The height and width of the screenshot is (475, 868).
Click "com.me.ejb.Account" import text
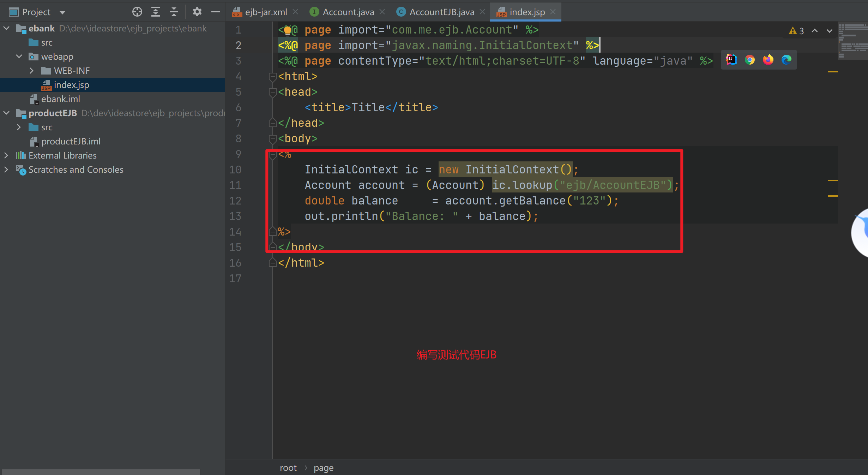452,30
